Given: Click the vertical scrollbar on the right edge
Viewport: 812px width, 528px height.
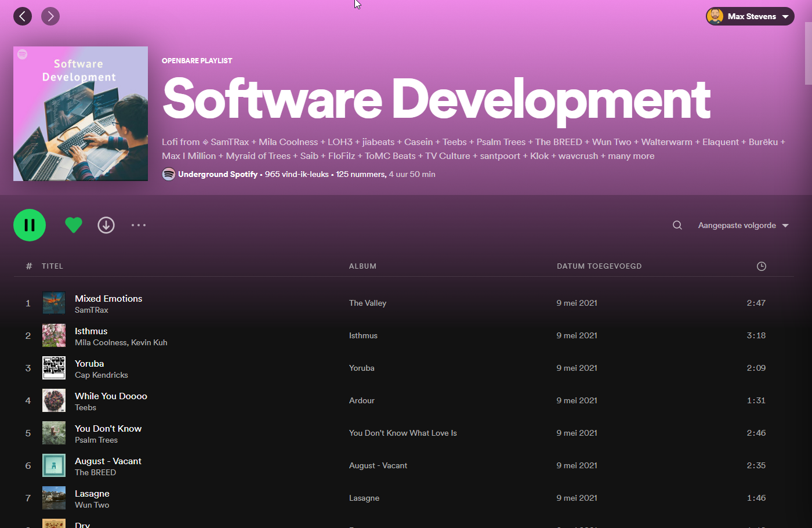Looking at the screenshot, I should (808, 53).
